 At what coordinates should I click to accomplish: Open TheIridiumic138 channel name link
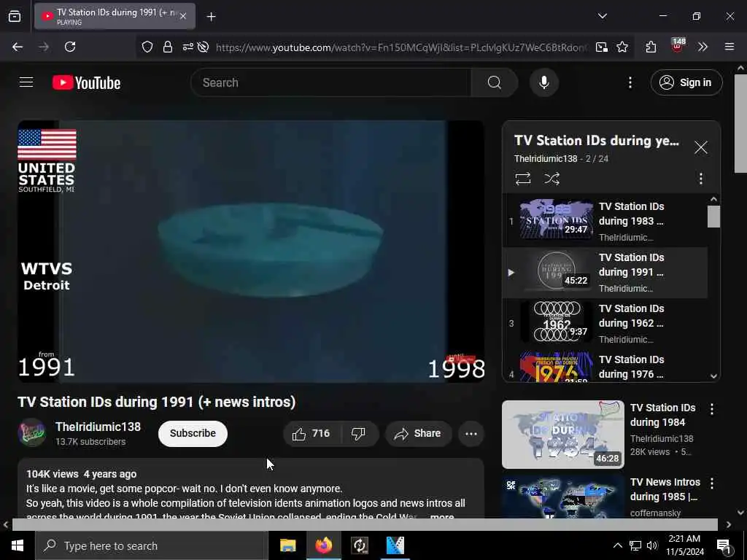pyautogui.click(x=98, y=427)
